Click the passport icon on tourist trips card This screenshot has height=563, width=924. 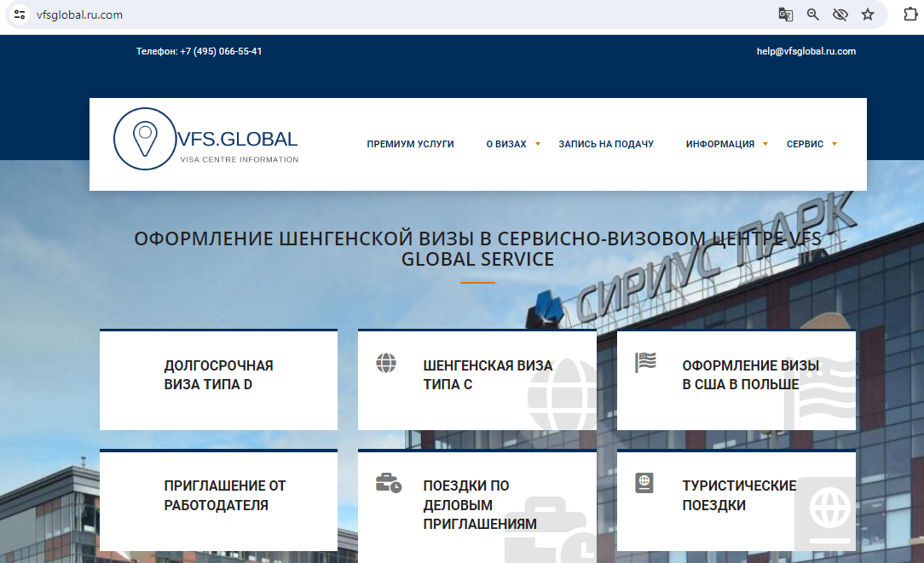[x=644, y=483]
